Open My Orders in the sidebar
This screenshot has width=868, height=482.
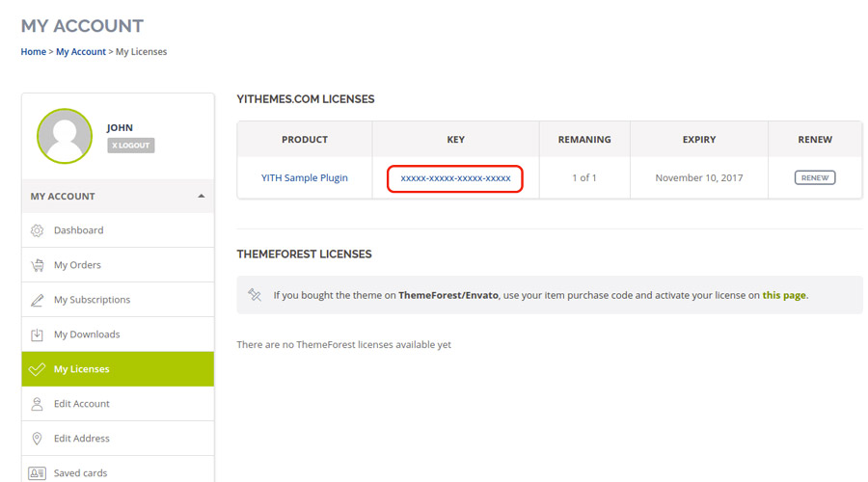click(x=118, y=265)
